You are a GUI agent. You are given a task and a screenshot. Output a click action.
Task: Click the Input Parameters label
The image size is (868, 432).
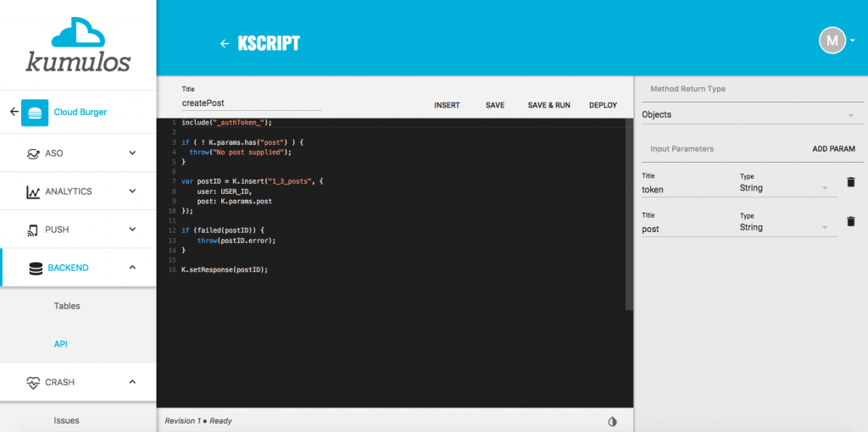coord(682,149)
